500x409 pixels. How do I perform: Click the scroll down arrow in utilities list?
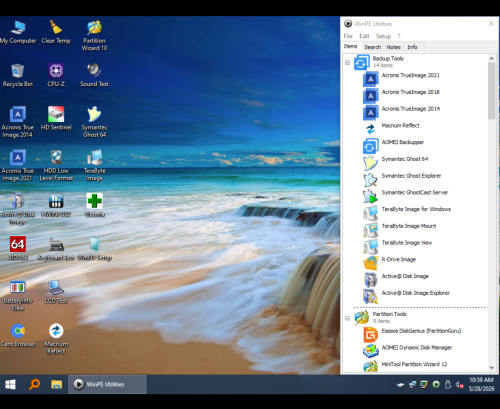pyautogui.click(x=492, y=368)
